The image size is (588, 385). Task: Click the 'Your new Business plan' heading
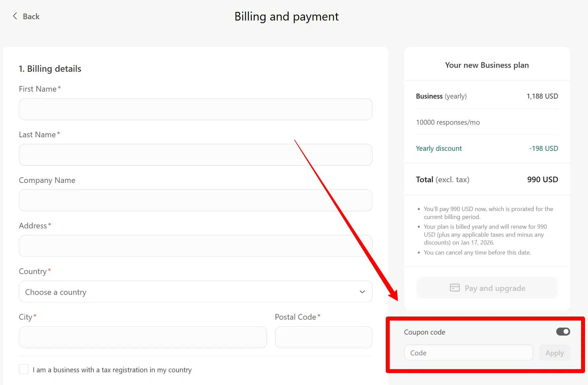click(x=487, y=65)
